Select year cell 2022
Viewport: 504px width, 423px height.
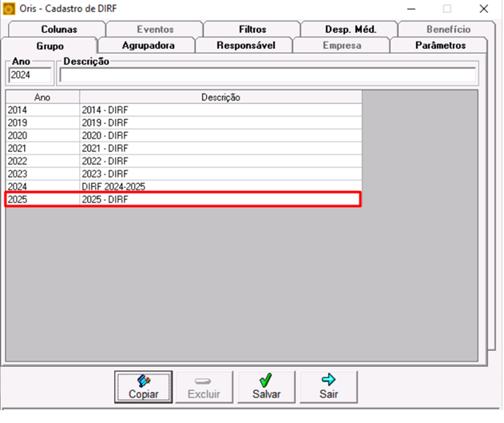tap(42, 162)
